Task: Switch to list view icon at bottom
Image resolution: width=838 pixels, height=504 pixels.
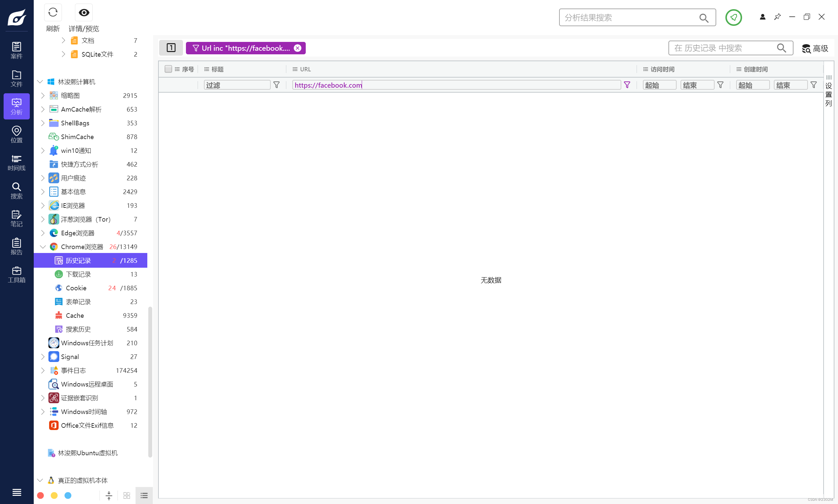Action: pyautogui.click(x=144, y=495)
